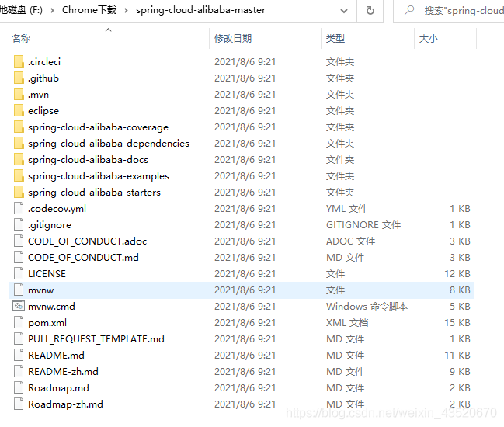Click the spring-cloud-alibaba-dependencies folder icon
Viewport: 504px width, 427px height.
tap(19, 144)
